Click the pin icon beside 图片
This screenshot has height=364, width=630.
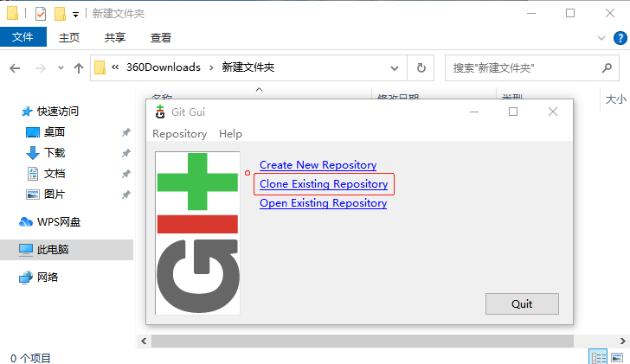[x=126, y=195]
